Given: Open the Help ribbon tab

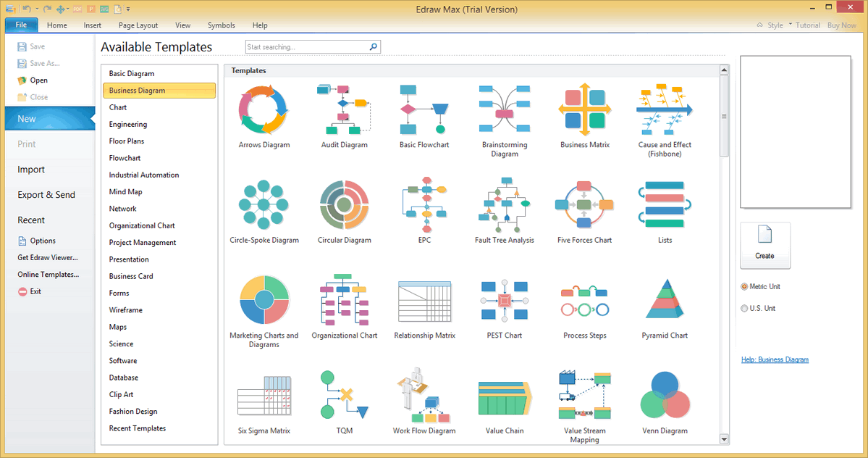Looking at the screenshot, I should [260, 25].
